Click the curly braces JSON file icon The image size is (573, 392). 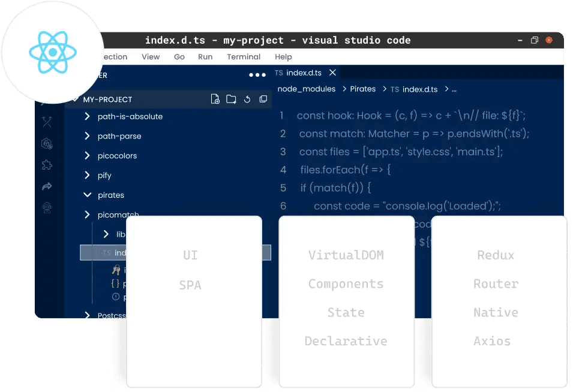(115, 284)
